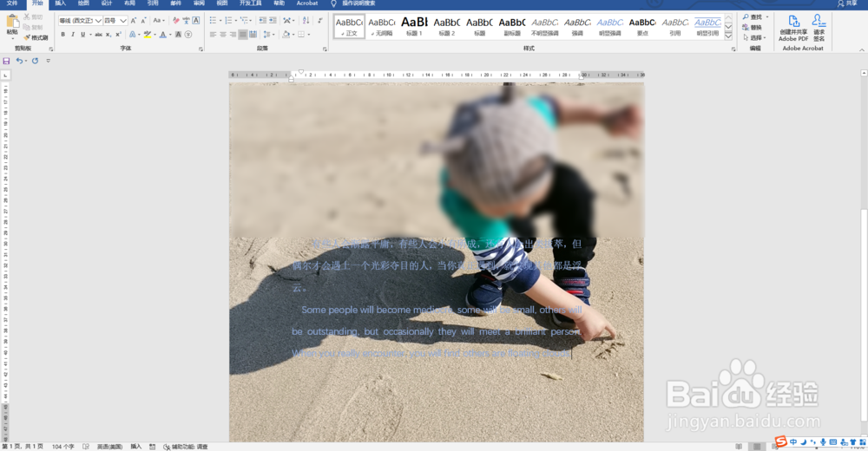Open the paragraph dialog launcher
This screenshot has width=868, height=451.
coord(325,49)
